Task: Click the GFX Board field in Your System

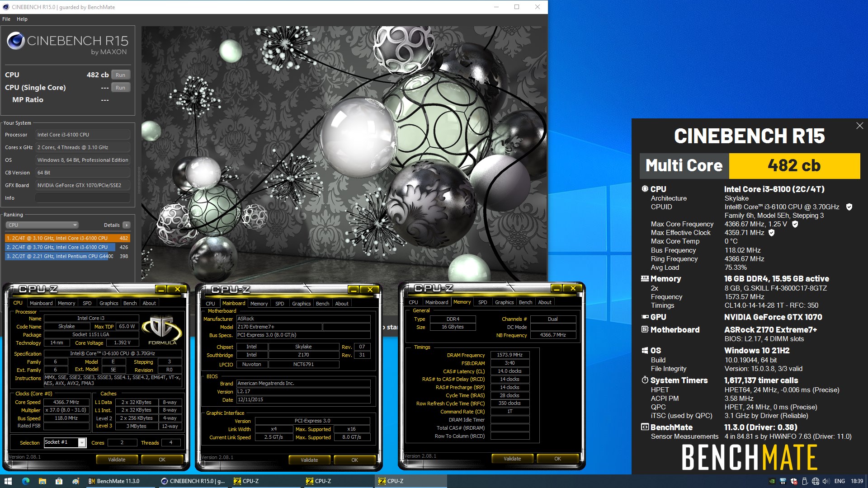Action: (83, 185)
